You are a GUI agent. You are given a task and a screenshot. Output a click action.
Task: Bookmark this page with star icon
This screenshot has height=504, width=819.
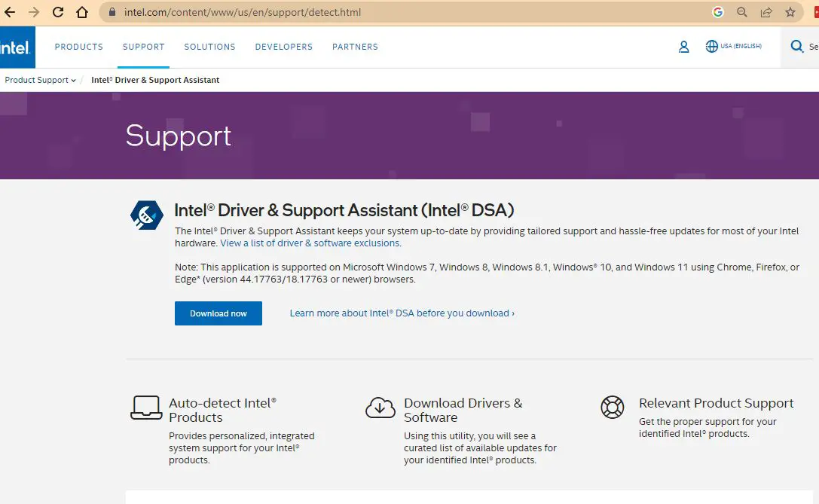790,12
